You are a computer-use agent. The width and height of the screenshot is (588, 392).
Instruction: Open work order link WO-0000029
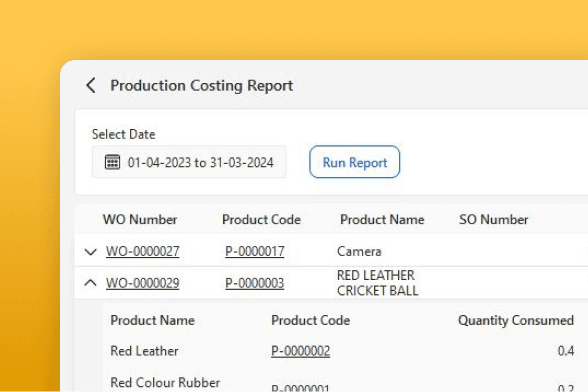[x=142, y=283]
